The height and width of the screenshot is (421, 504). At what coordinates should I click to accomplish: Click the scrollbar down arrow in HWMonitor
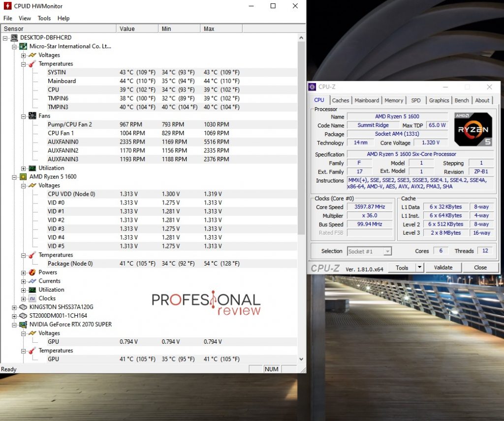(x=301, y=359)
